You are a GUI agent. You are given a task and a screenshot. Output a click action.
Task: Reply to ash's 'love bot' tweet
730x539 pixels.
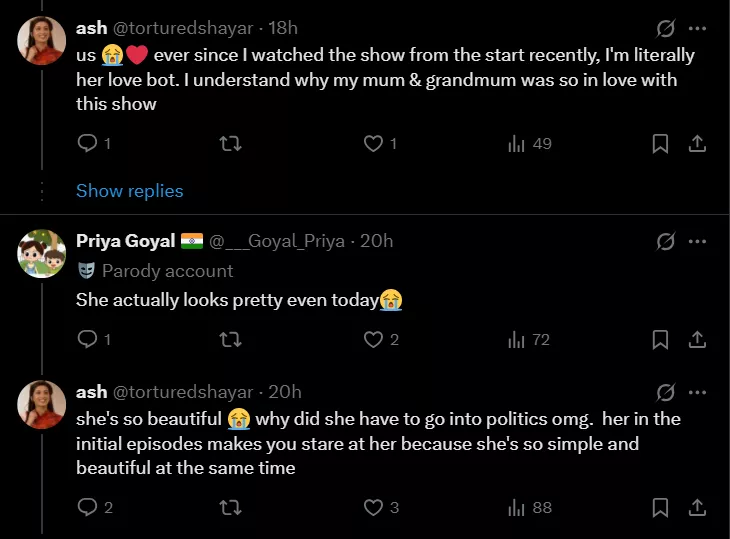87,144
